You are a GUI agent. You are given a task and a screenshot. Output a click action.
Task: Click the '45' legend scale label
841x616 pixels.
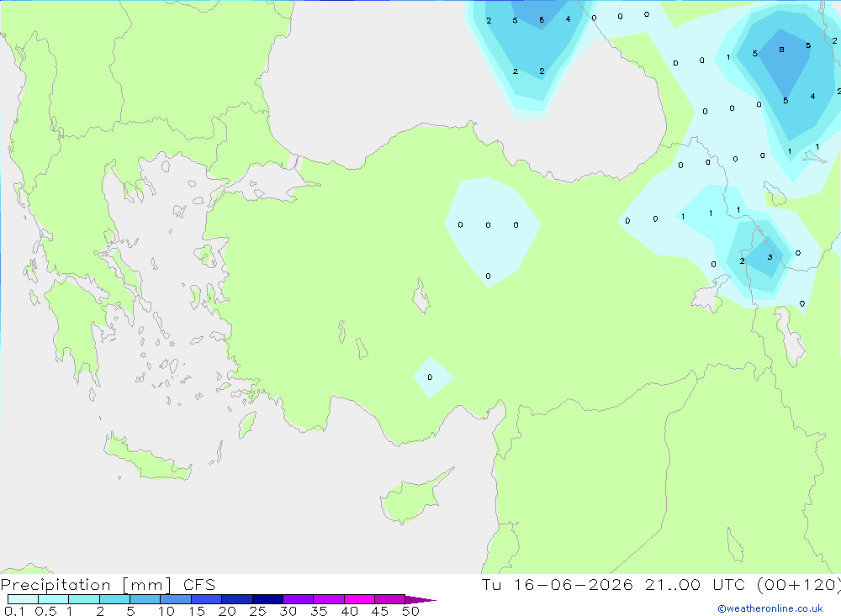[x=380, y=611]
